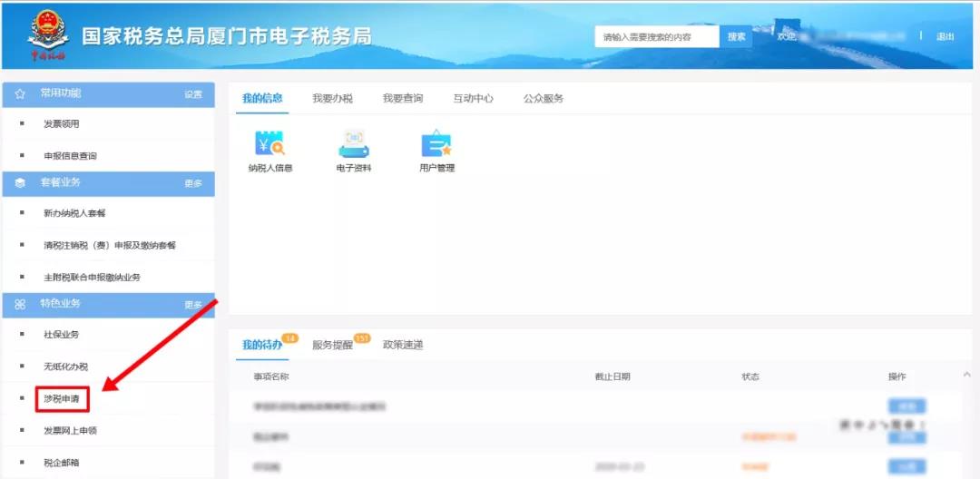
Task: Click the 退出 logout link
Action: (x=945, y=37)
